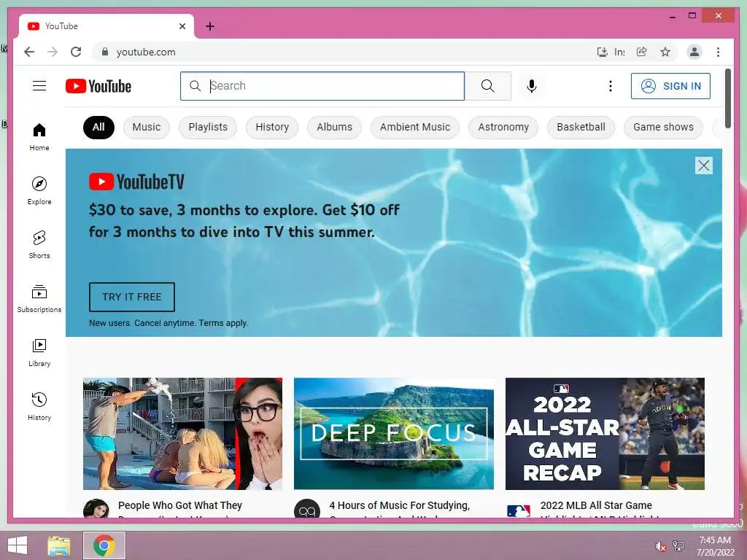The height and width of the screenshot is (560, 747).
Task: Go to Home in sidebar
Action: pos(39,137)
